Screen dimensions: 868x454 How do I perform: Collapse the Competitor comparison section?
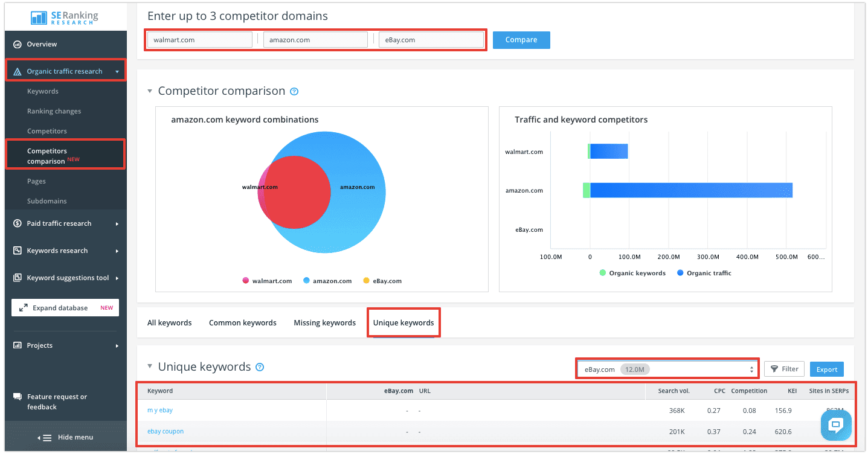coord(150,91)
